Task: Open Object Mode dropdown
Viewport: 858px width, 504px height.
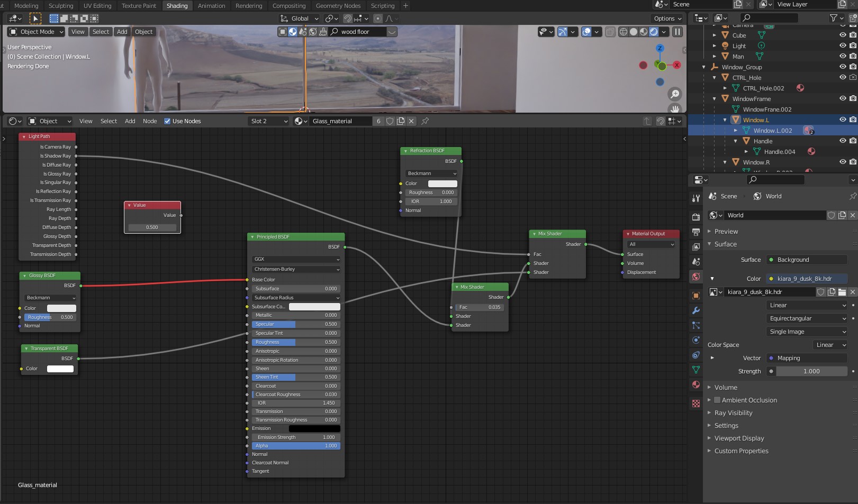Action: point(37,32)
